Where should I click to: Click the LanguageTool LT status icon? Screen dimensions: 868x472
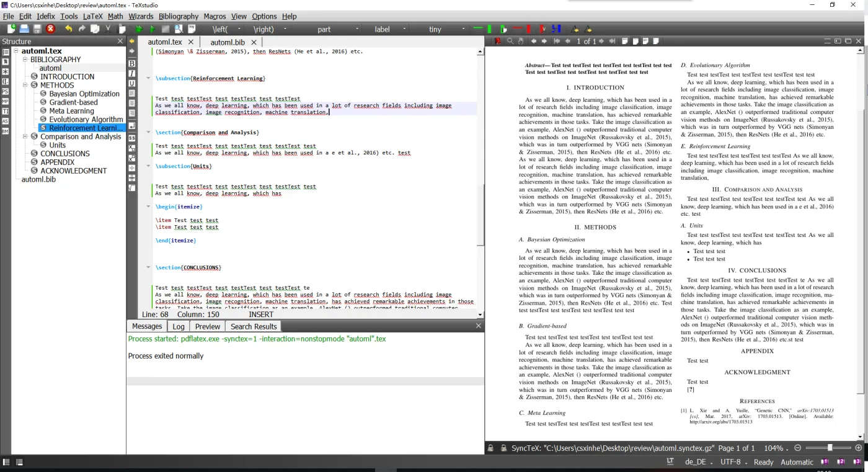[670, 462]
